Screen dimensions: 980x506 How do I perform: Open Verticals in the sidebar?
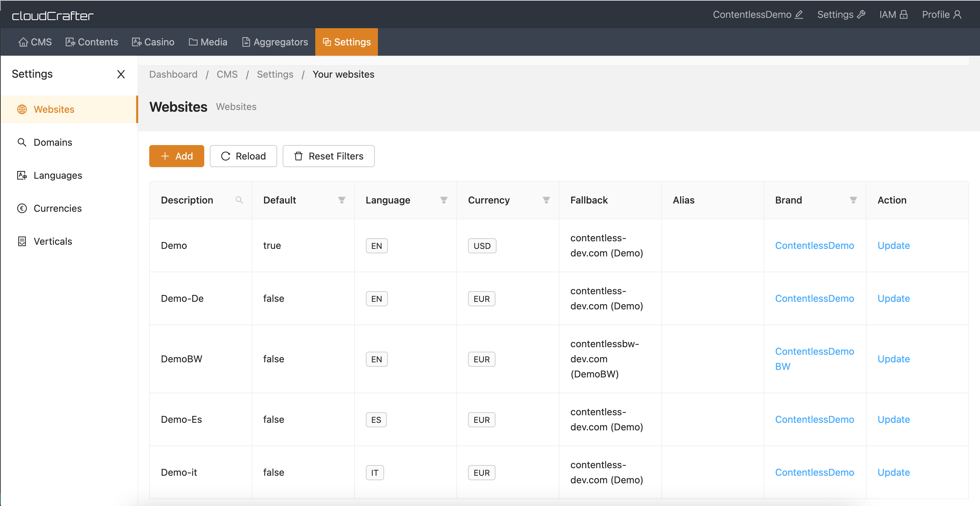click(69, 241)
